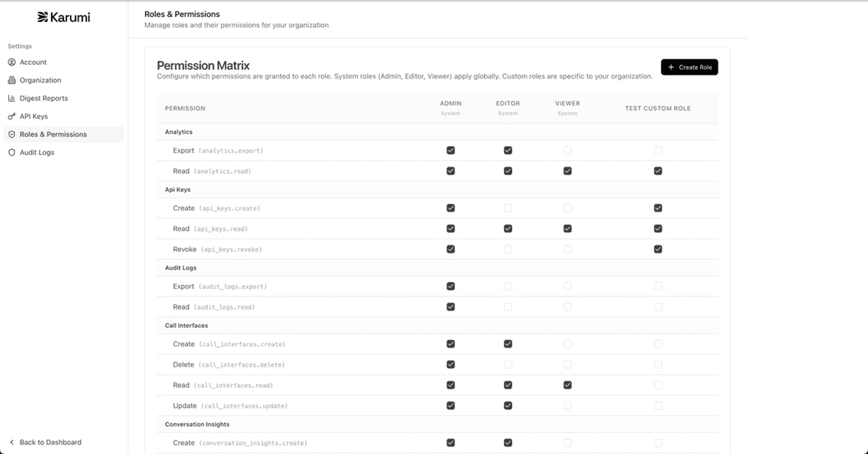
Task: Enable Test Custom Role for analytics.export
Action: click(x=658, y=151)
